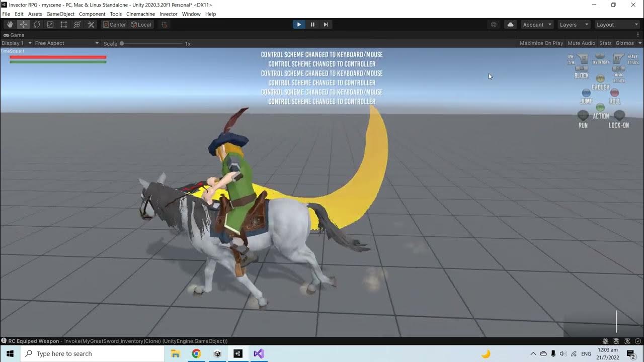The image size is (644, 362).
Task: Open the Free Aspect dropdown
Action: (66, 43)
